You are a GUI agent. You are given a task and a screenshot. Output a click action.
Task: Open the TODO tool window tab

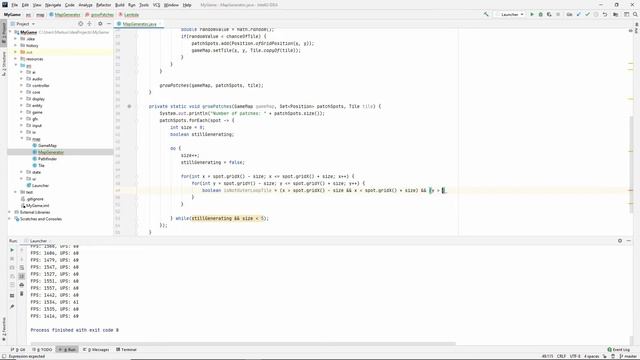(42, 350)
